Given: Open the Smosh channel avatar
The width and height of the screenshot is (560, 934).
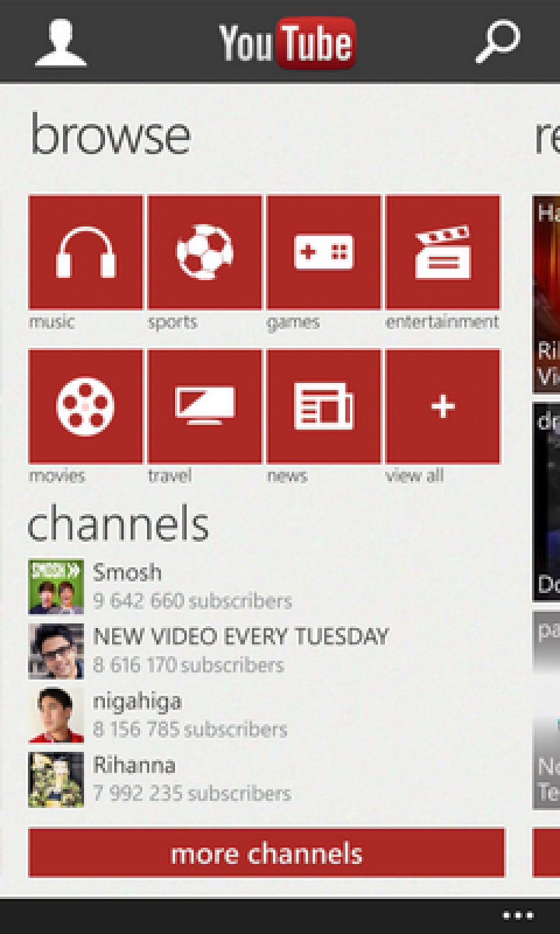Looking at the screenshot, I should click(56, 587).
